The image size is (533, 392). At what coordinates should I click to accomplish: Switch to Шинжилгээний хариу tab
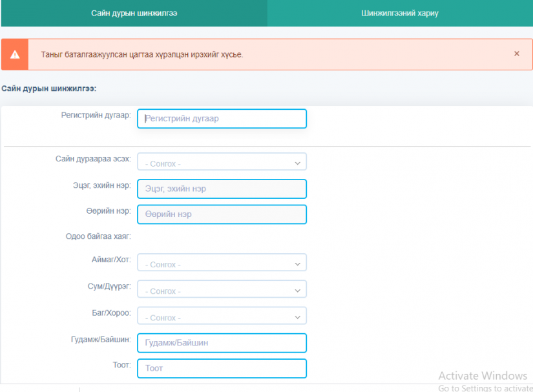click(400, 14)
